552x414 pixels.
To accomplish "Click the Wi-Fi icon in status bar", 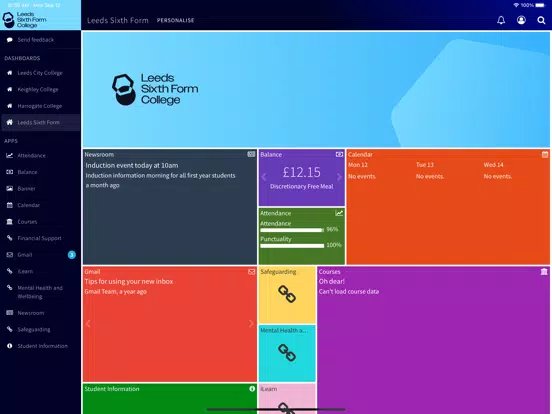I will click(516, 5).
